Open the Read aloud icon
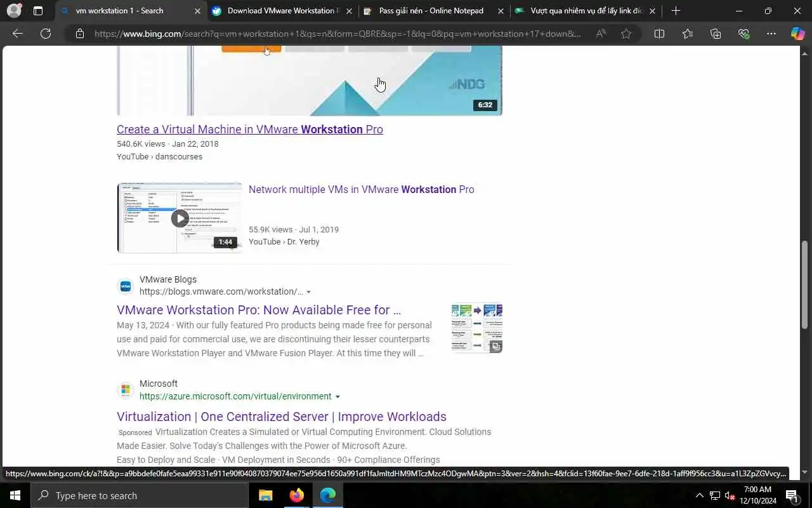 (601, 34)
